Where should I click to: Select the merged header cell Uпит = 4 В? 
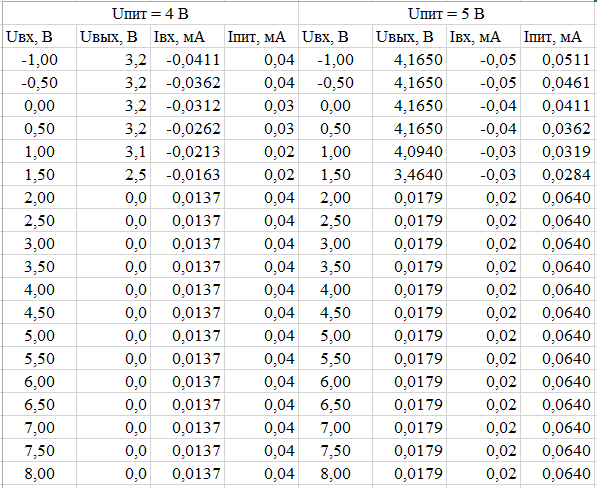tap(150, 14)
